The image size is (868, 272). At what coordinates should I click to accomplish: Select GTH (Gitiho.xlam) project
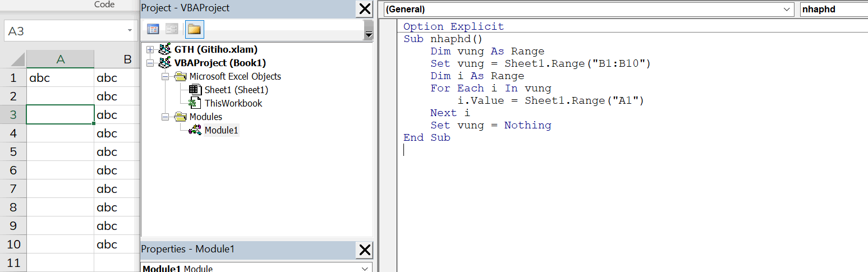(216, 49)
